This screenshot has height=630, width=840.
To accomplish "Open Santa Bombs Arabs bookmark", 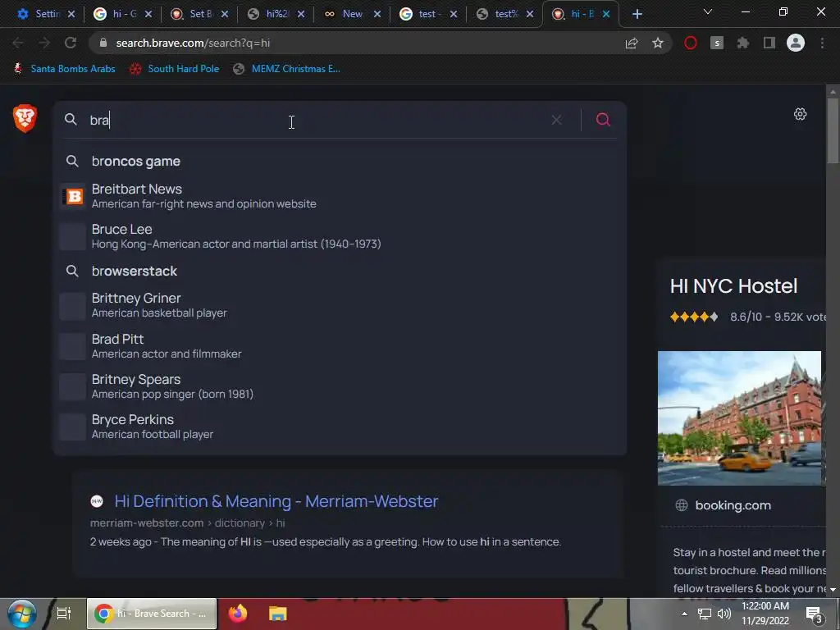I will click(64, 69).
